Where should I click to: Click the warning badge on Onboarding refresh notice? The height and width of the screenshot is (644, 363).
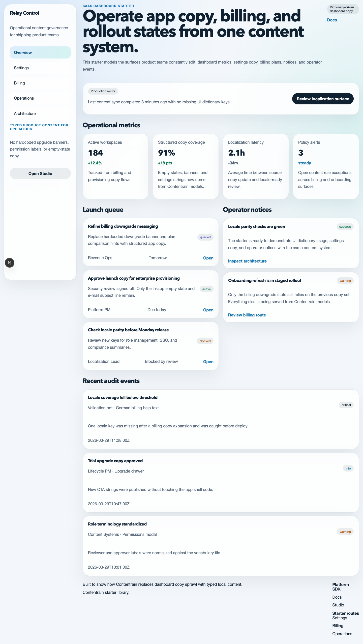345,281
